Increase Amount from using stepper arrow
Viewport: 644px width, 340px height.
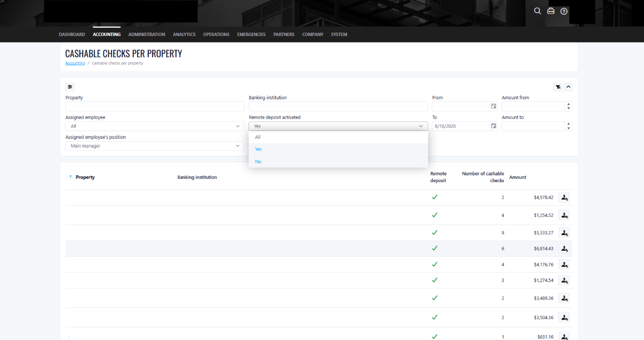click(x=569, y=104)
